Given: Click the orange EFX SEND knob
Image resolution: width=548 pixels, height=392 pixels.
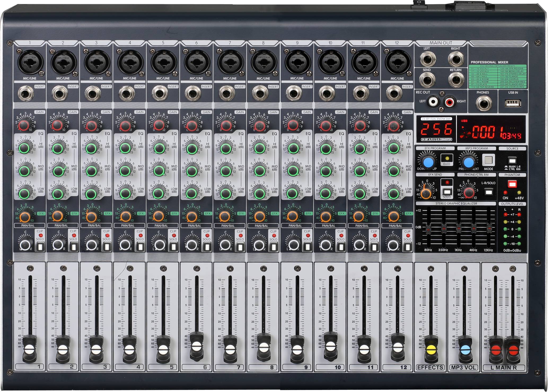Looking at the screenshot, I should [426, 193].
